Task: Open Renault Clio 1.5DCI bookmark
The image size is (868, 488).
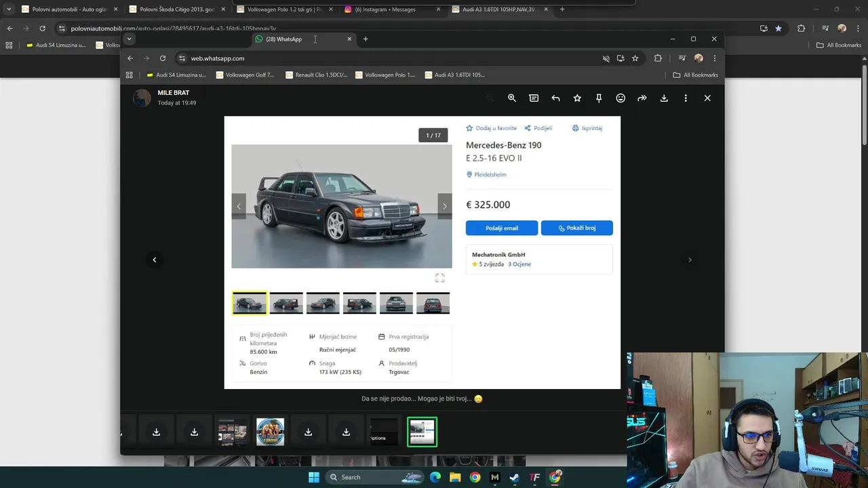Action: (316, 75)
